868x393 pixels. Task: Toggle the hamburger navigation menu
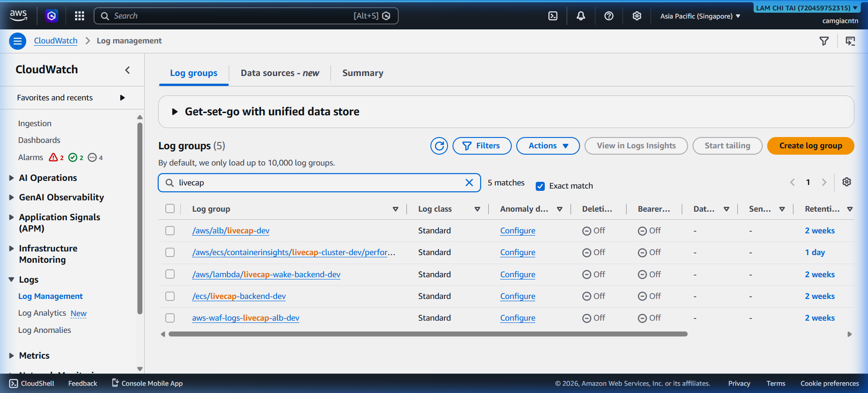(18, 41)
